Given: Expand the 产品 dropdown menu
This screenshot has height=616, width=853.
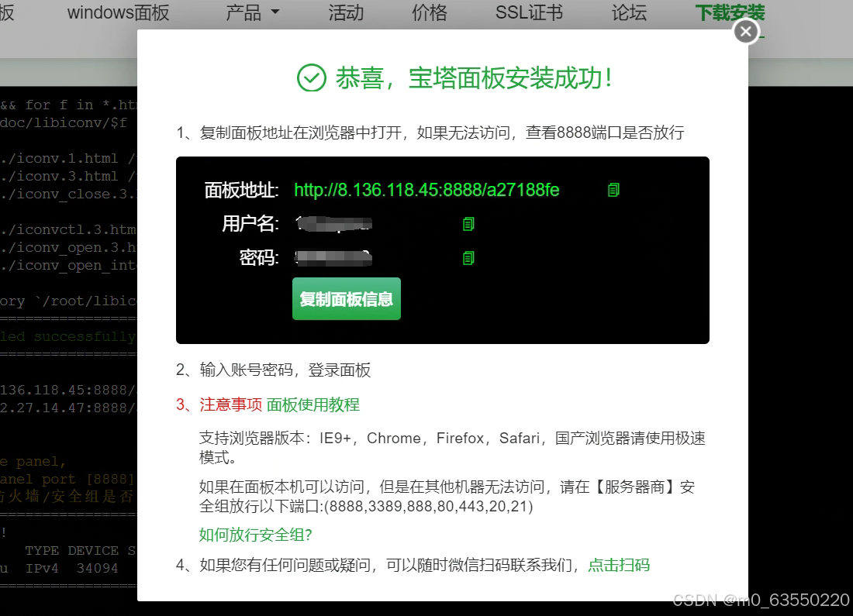Looking at the screenshot, I should (x=252, y=12).
